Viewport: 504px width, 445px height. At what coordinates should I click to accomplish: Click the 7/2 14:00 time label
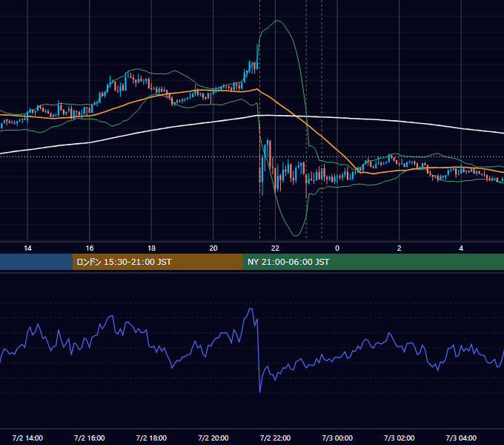(27, 438)
